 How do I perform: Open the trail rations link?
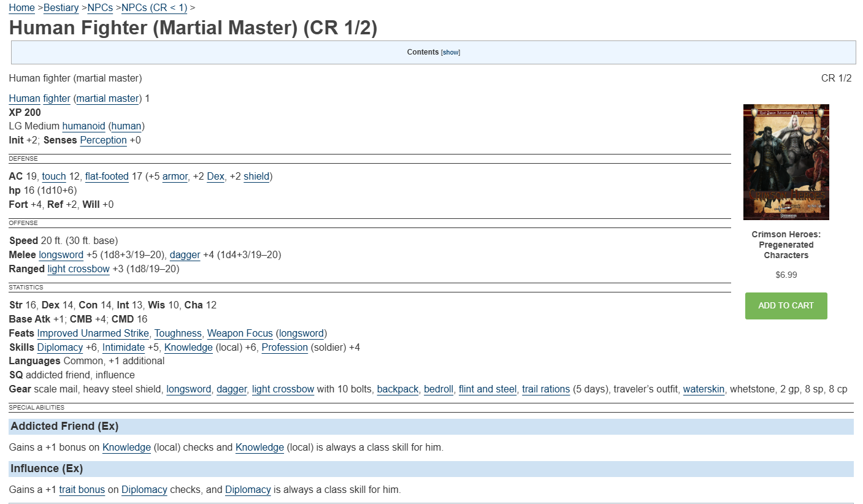click(546, 389)
